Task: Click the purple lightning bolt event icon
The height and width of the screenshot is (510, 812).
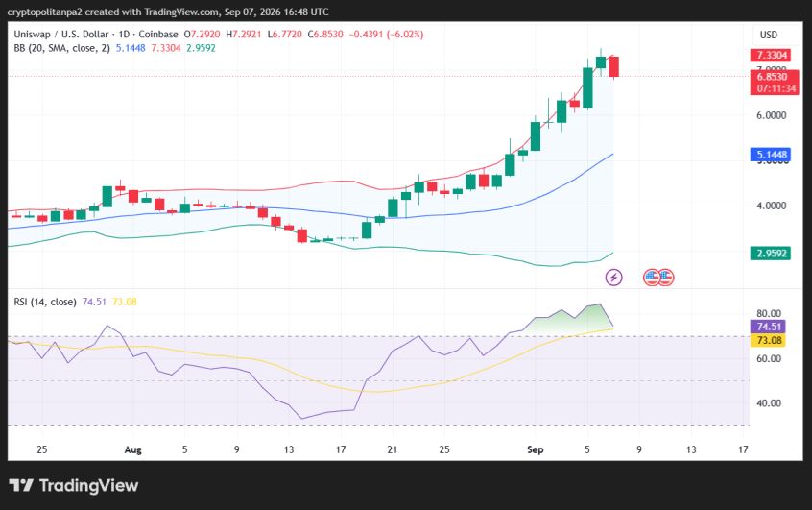Action: pos(613,278)
